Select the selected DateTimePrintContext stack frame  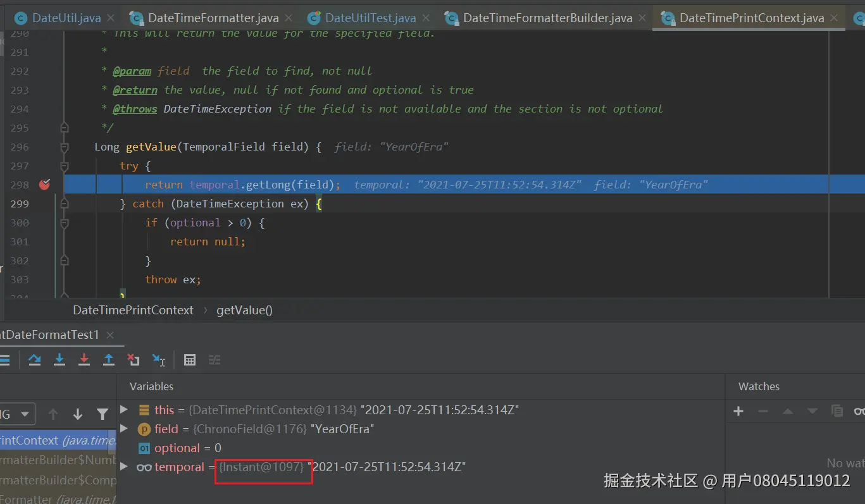pos(58,440)
